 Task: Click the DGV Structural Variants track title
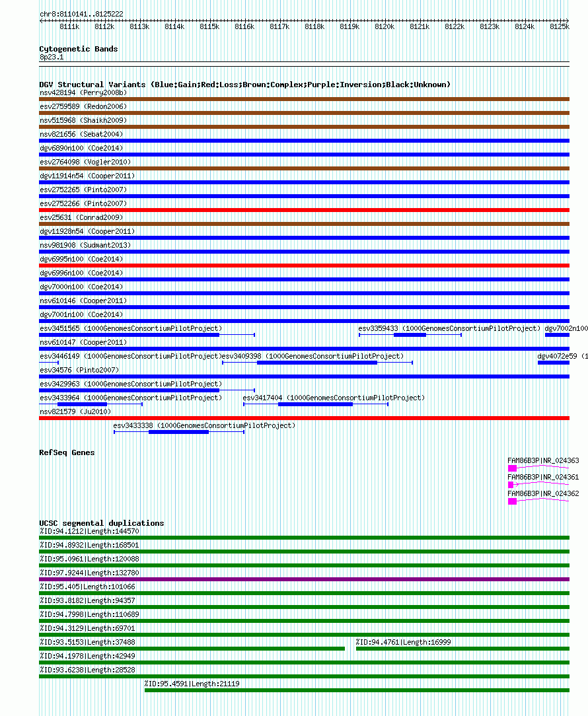(x=245, y=85)
